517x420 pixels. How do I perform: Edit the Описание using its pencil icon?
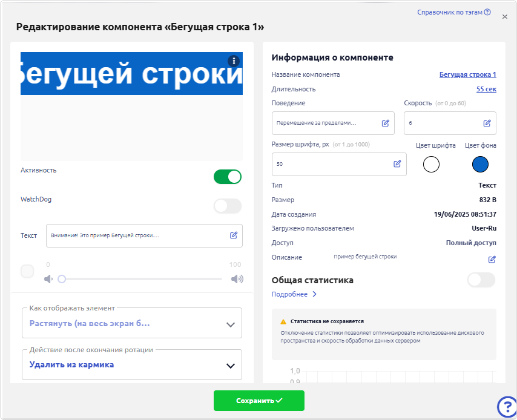(492, 259)
